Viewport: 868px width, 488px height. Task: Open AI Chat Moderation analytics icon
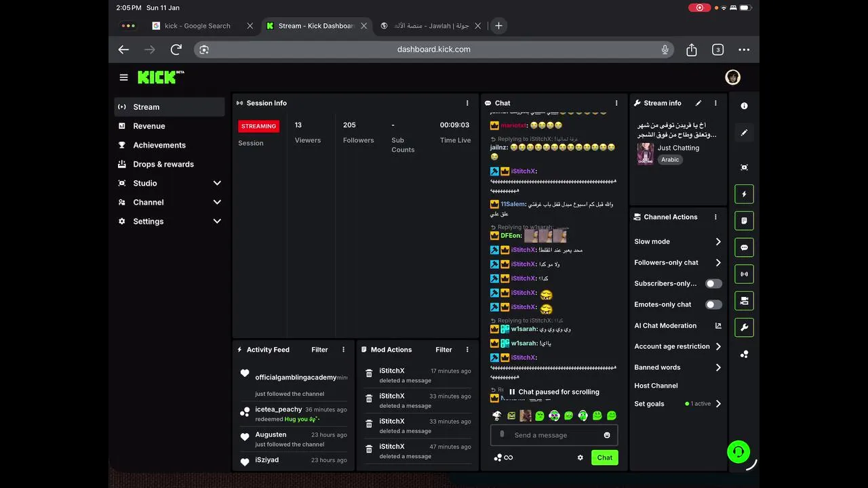coord(718,325)
